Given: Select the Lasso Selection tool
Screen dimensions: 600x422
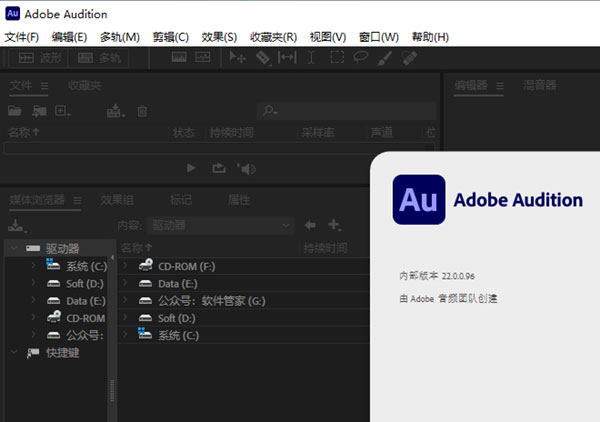Looking at the screenshot, I should tap(360, 57).
